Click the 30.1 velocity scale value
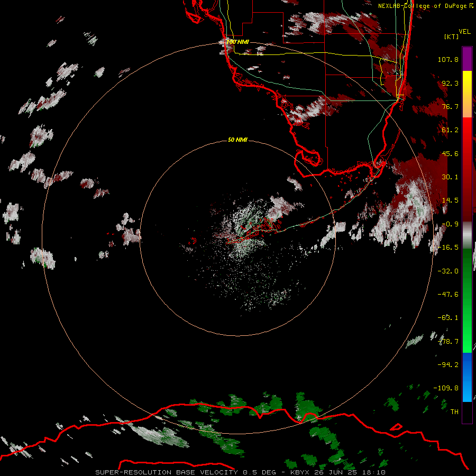Viewport: 476px width, 476px height. coord(450,177)
